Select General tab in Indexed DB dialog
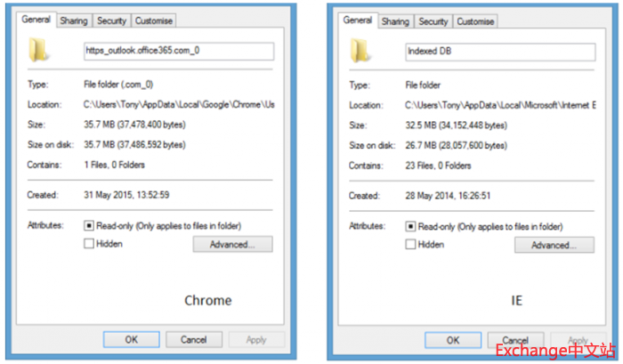 point(357,20)
